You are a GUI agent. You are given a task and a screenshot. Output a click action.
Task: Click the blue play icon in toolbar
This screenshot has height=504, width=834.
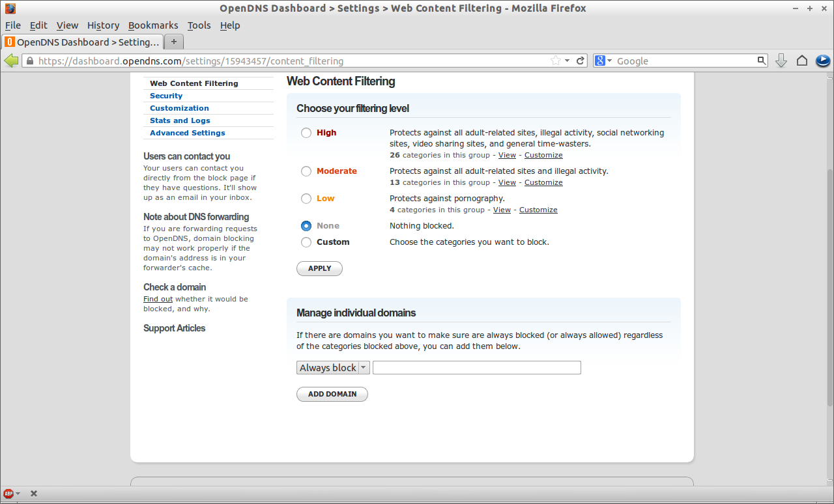pyautogui.click(x=823, y=61)
